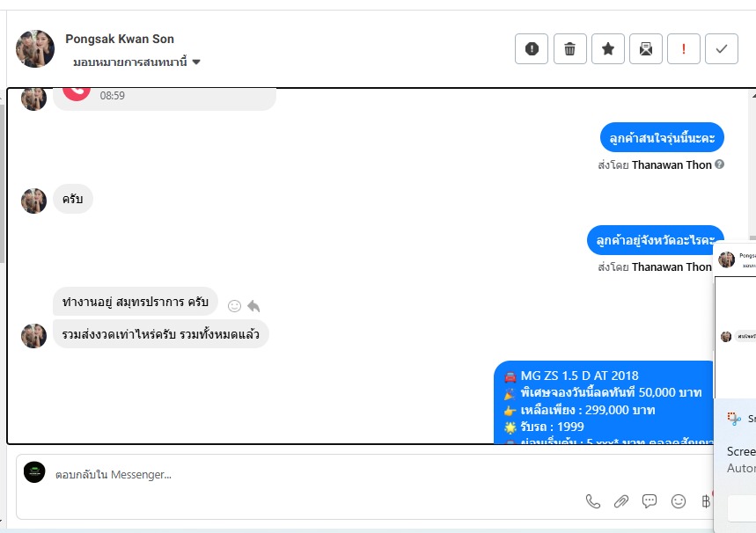Viewport: 756px width, 533px height.
Task: Flag conversation priority with red exclamation
Action: [684, 48]
